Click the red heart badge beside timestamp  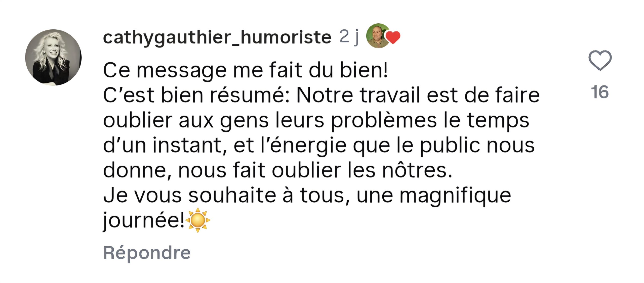(393, 38)
